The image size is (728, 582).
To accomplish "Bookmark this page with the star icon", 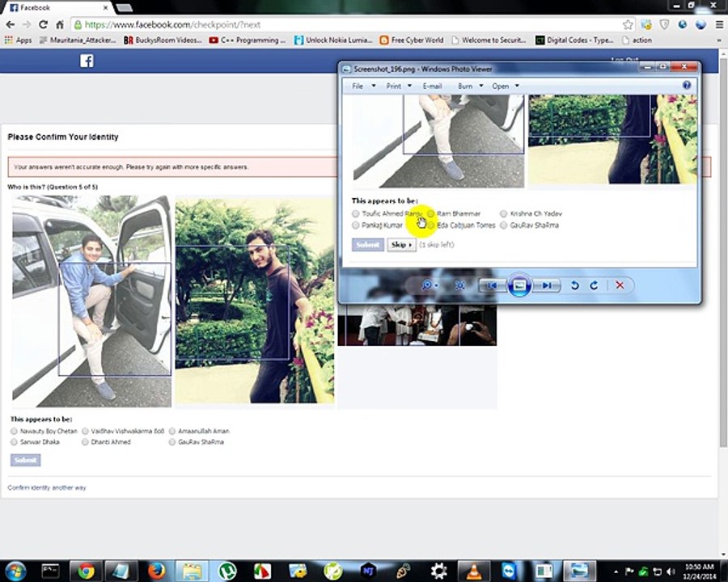I will pyautogui.click(x=628, y=24).
